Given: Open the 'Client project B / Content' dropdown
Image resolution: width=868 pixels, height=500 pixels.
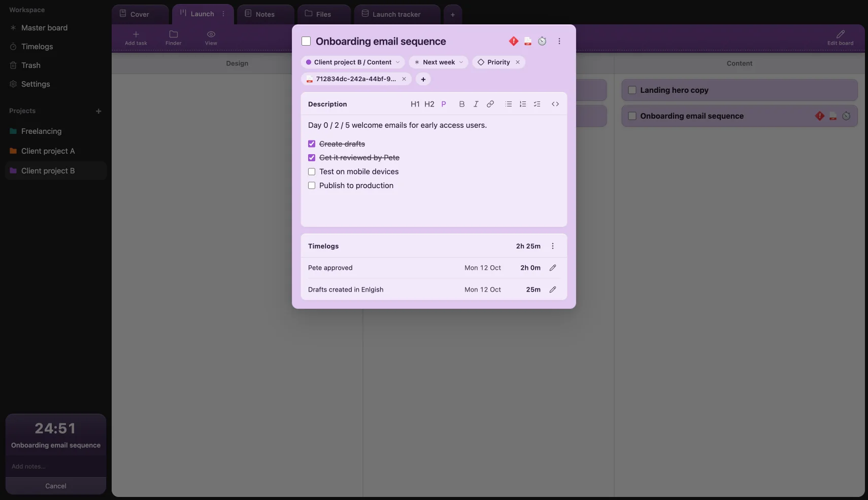Looking at the screenshot, I should coord(353,62).
